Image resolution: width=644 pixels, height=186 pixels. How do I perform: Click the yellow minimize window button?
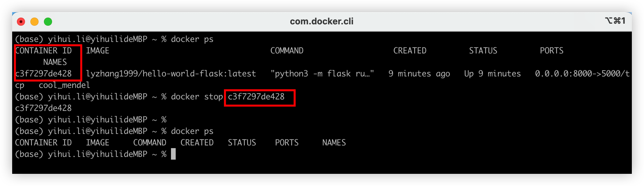click(34, 22)
